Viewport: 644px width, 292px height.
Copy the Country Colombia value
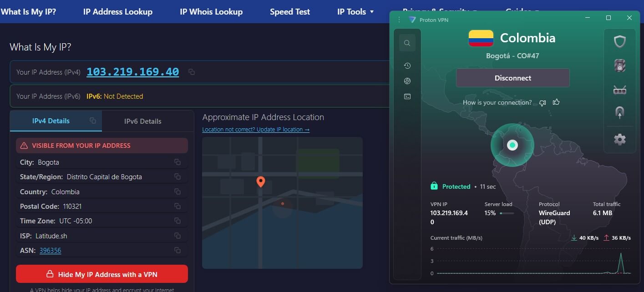[177, 191]
